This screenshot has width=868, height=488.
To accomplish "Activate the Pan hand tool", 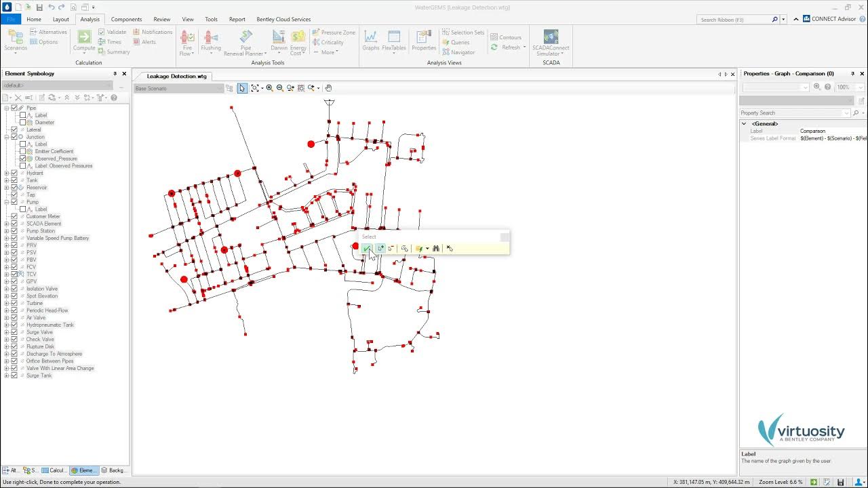I will (x=328, y=88).
